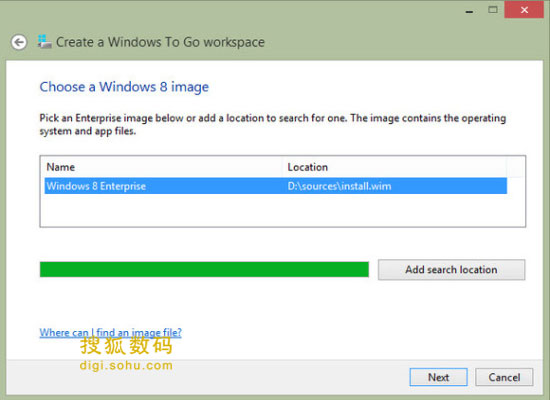This screenshot has width=550, height=400.
Task: Click the D:\sources\install.wim location cell
Action: point(339,186)
